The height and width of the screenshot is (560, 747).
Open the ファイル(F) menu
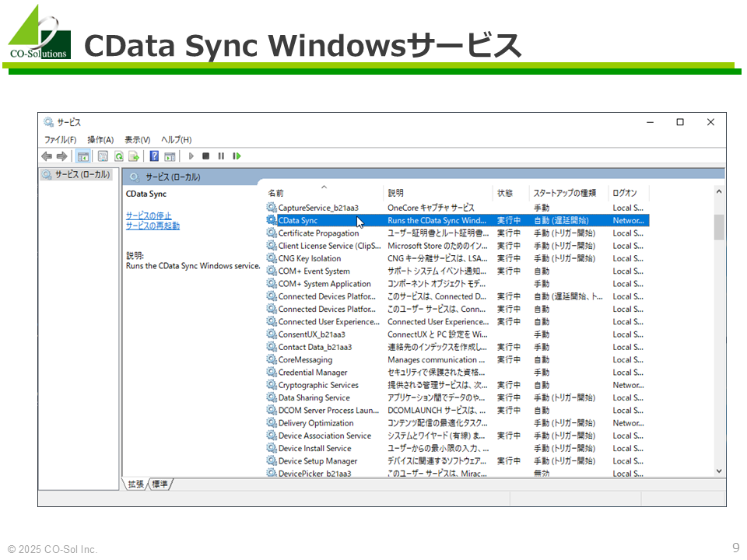[60, 139]
